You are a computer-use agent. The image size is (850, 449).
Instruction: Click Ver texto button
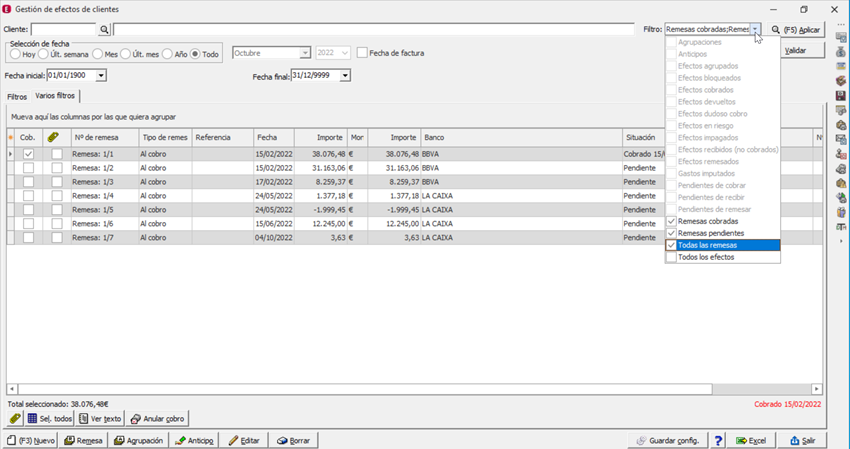[100, 419]
